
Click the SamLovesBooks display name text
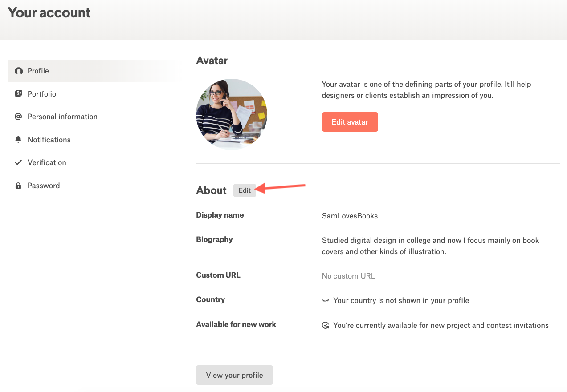tap(350, 216)
